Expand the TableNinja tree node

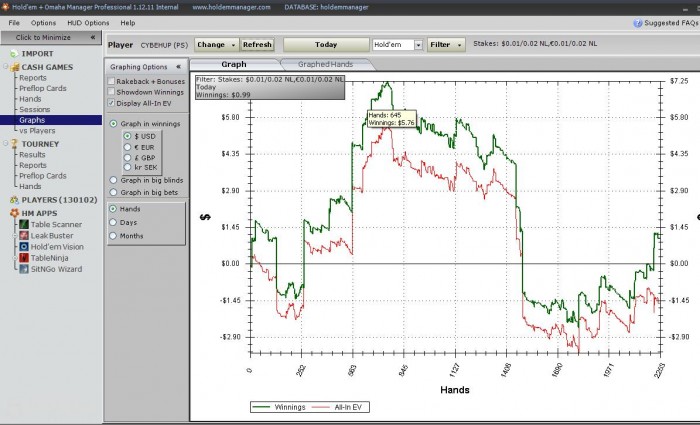coord(15,258)
